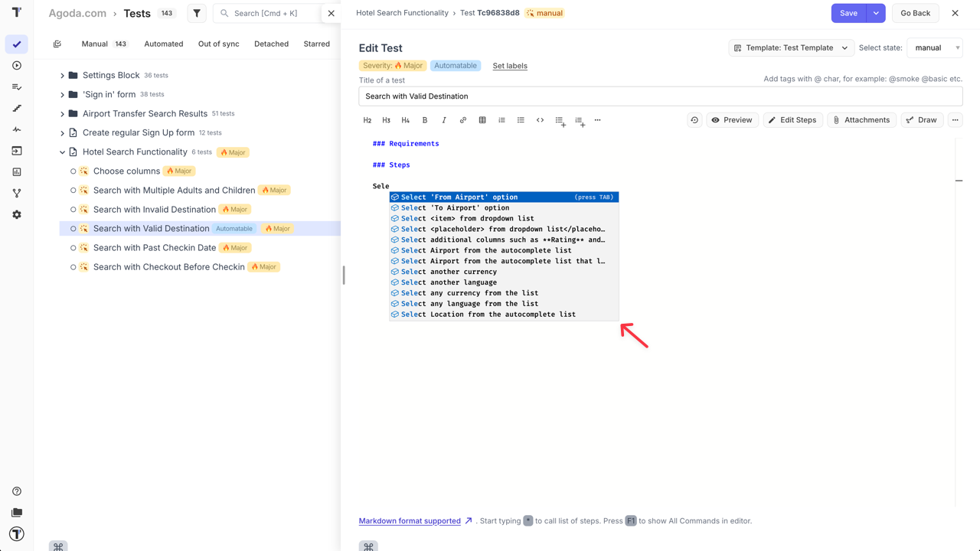980x551 pixels.
Task: Toggle the multi-select checkbox icon above tree
Action: pos(57,44)
